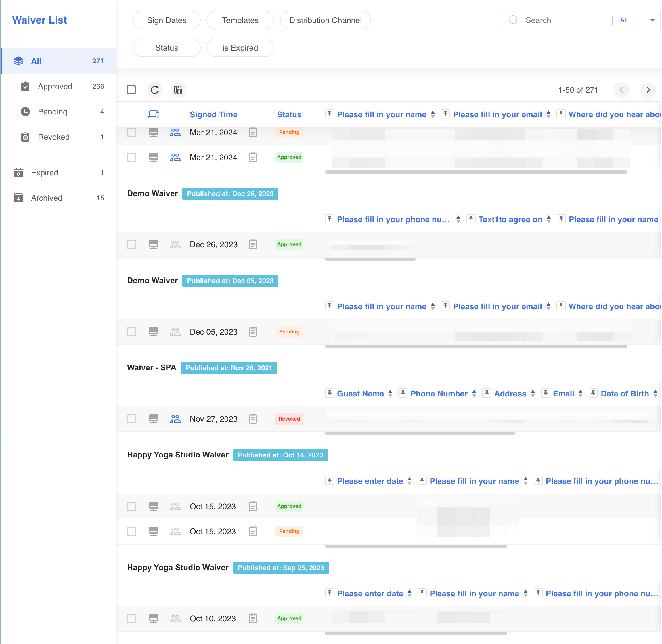Check the Oct 10, 2023 row checkbox
This screenshot has width=662, height=644.
[x=132, y=618]
